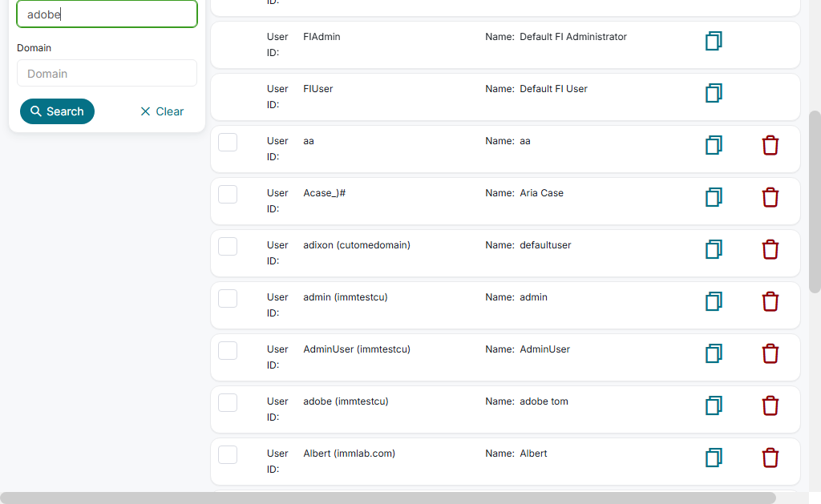Delete the adobe tom user
Viewport: 821px width, 504px height.
[770, 405]
